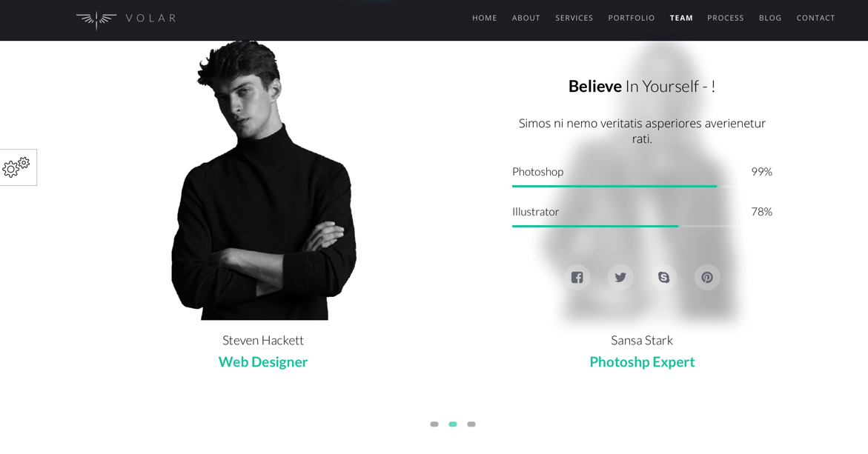868x454 pixels.
Task: Select Steven Hackett's portrait photo
Action: (263, 180)
